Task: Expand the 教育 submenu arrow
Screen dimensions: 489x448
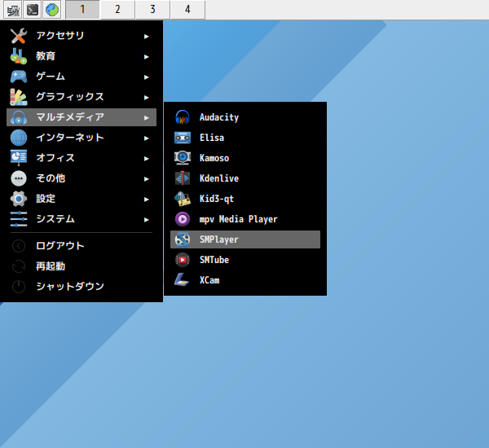Action: click(146, 57)
